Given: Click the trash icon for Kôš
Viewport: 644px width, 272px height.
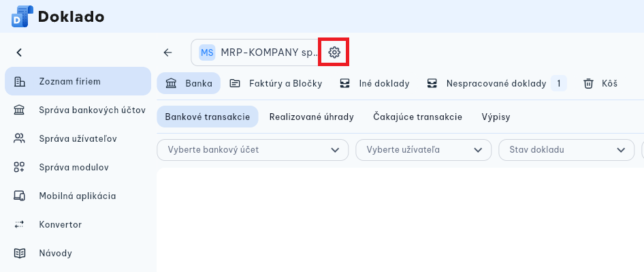Looking at the screenshot, I should pyautogui.click(x=588, y=84).
